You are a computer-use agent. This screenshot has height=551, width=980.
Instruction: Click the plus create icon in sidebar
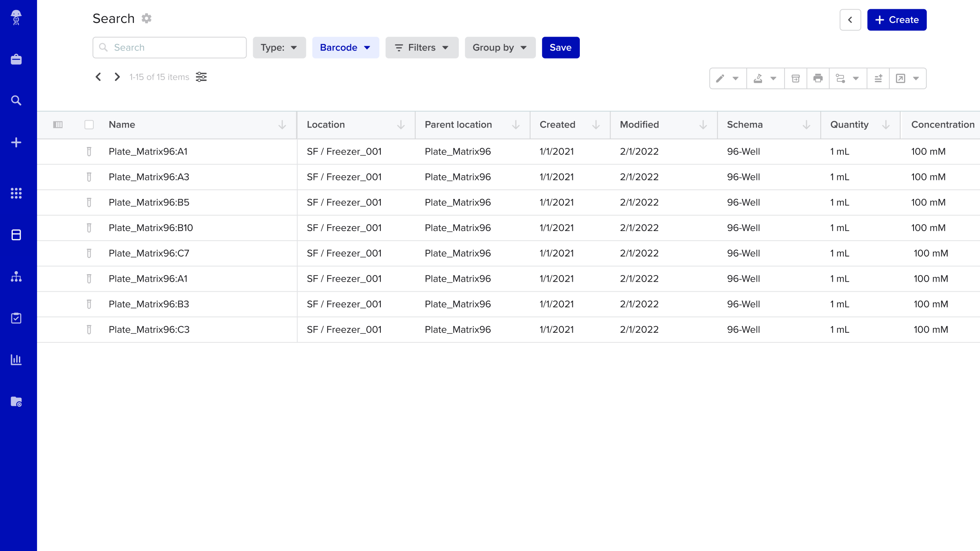tap(16, 143)
